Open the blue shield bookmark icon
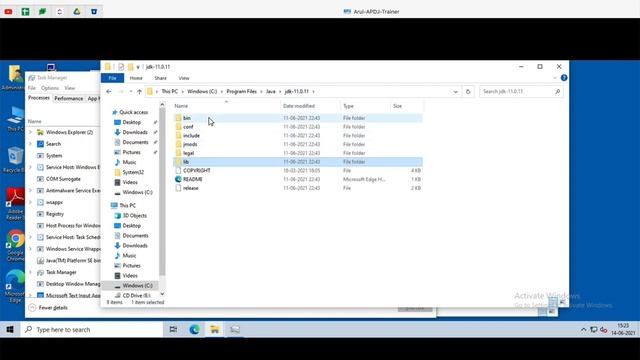This screenshot has width=640, height=360. 94,11
